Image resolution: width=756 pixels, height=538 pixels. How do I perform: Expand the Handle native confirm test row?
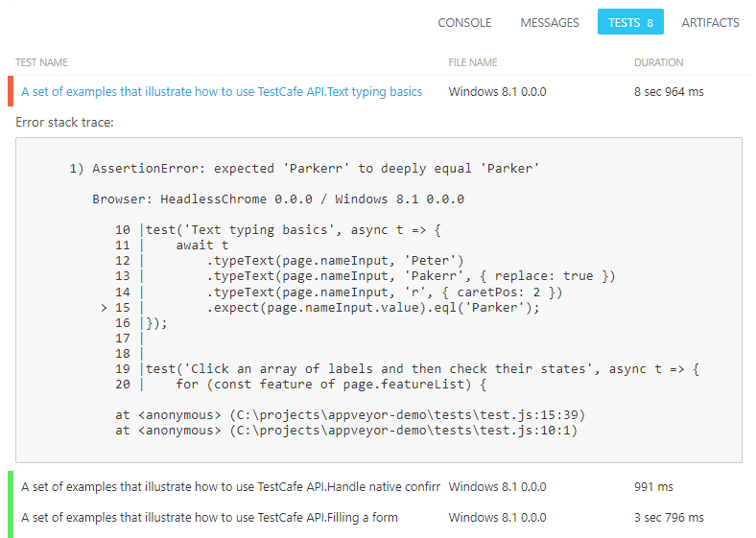pyautogui.click(x=230, y=486)
